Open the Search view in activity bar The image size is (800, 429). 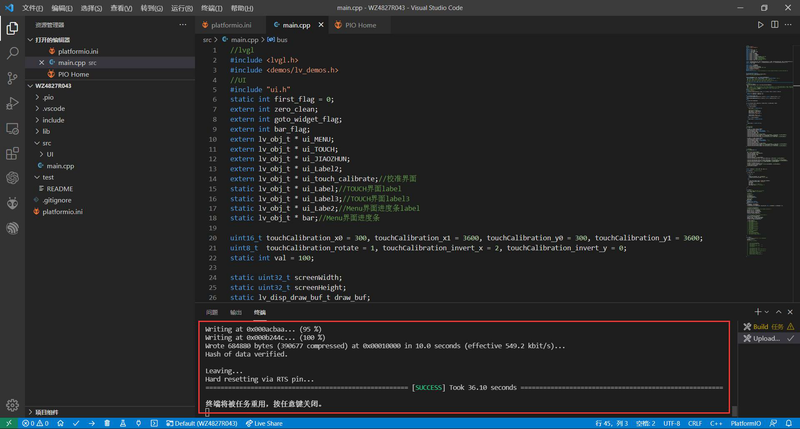tap(12, 53)
